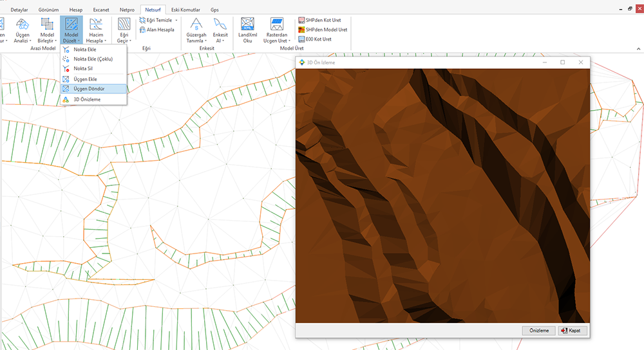Switch to the Excanet ribbon tab
Image resolution: width=644 pixels, height=350 pixels.
point(100,10)
